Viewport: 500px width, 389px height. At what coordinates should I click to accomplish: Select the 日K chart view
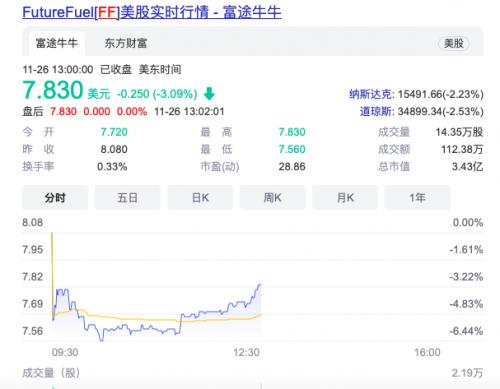200,198
